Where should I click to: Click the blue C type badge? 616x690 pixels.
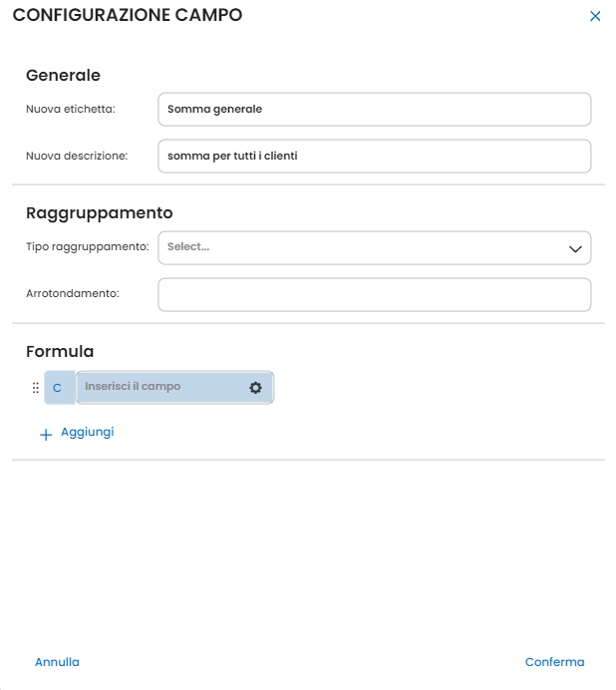pyautogui.click(x=58, y=387)
